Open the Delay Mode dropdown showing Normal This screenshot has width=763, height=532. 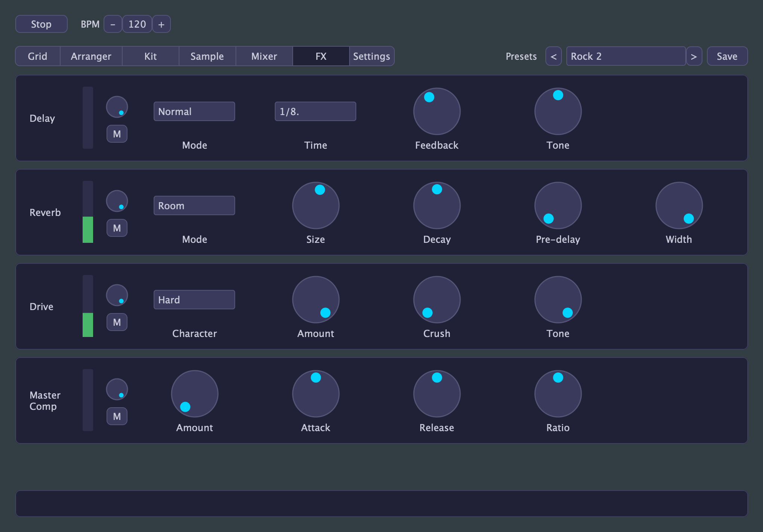pyautogui.click(x=194, y=111)
